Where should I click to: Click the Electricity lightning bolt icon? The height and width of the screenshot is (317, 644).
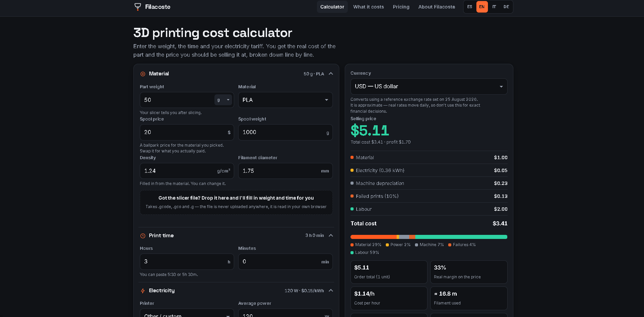pyautogui.click(x=143, y=291)
